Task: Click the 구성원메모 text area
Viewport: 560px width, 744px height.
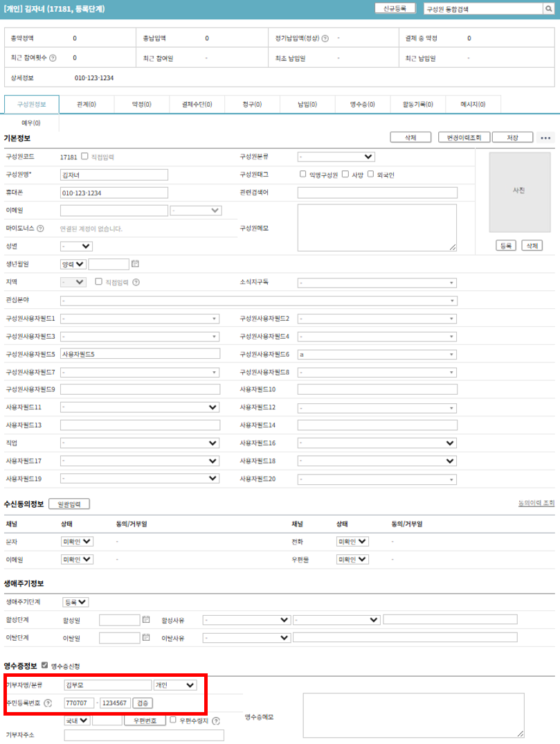Action: click(x=377, y=228)
